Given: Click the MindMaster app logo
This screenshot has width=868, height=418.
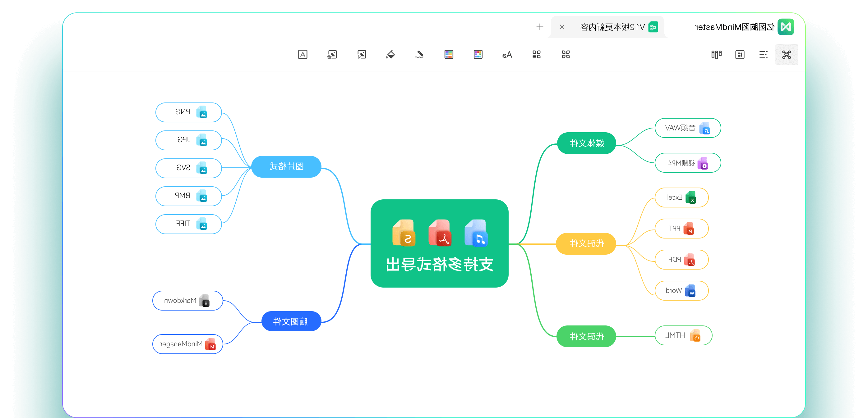Looking at the screenshot, I should [786, 27].
